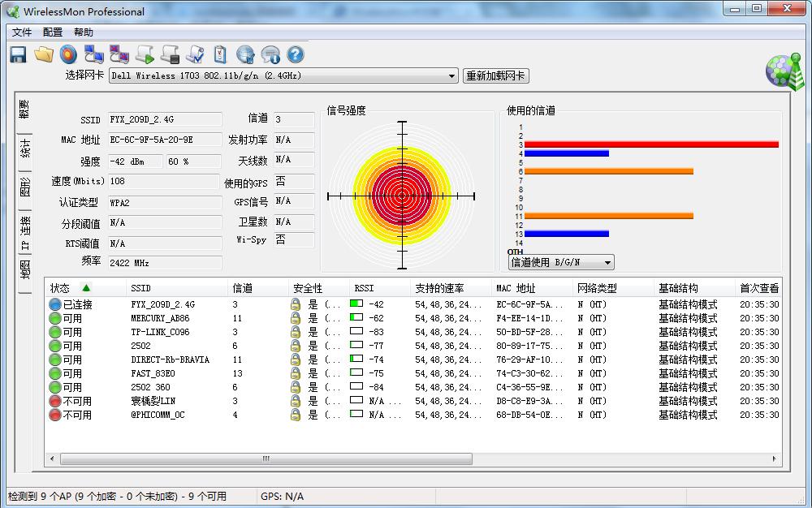Click the yellow folder open icon
The width and height of the screenshot is (812, 508).
pyautogui.click(x=43, y=54)
